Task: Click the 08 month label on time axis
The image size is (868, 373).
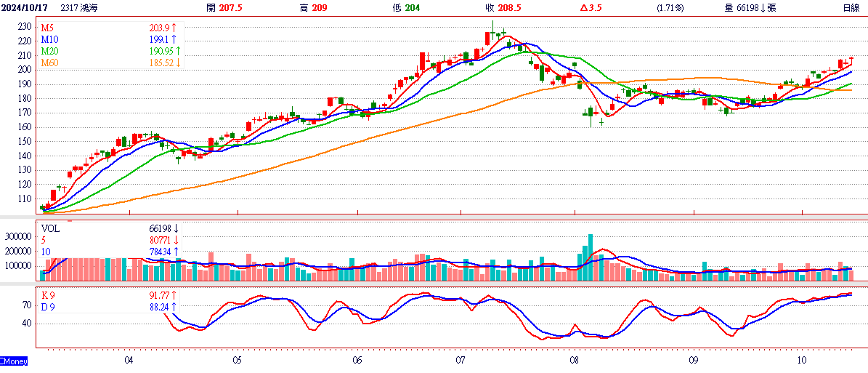Action: (575, 360)
